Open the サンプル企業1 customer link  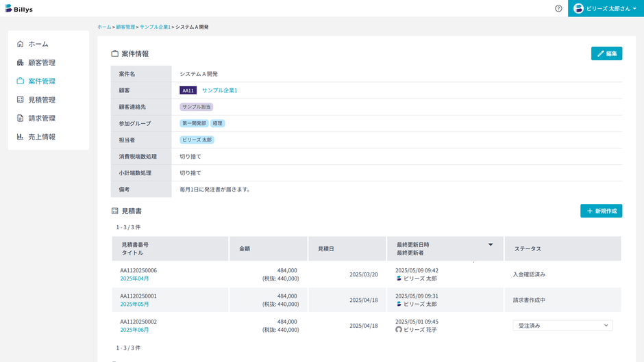pos(219,90)
